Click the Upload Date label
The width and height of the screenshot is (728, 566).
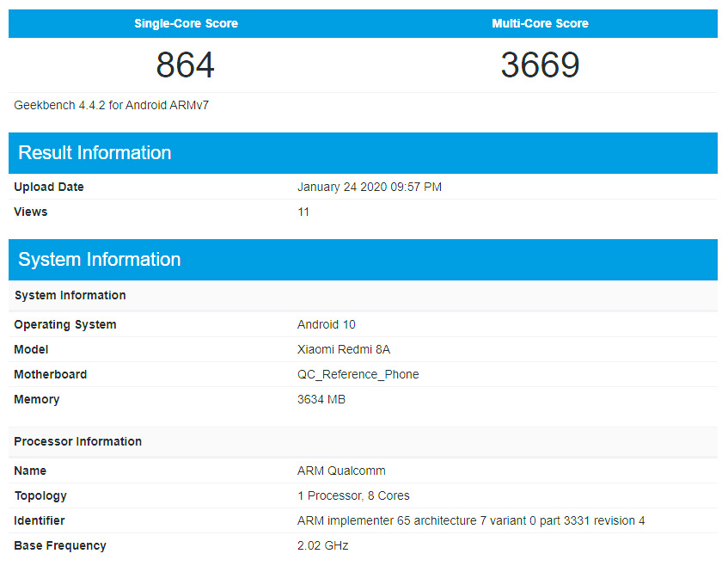(x=49, y=187)
